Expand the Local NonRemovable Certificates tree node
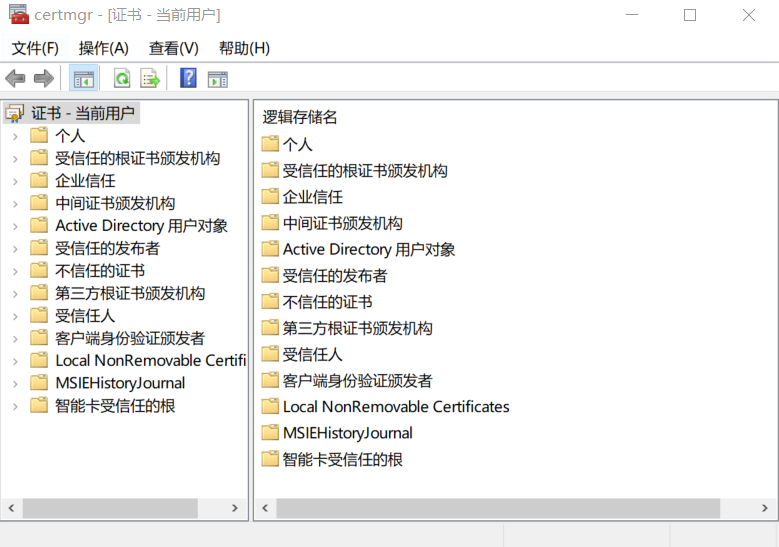 (15, 361)
